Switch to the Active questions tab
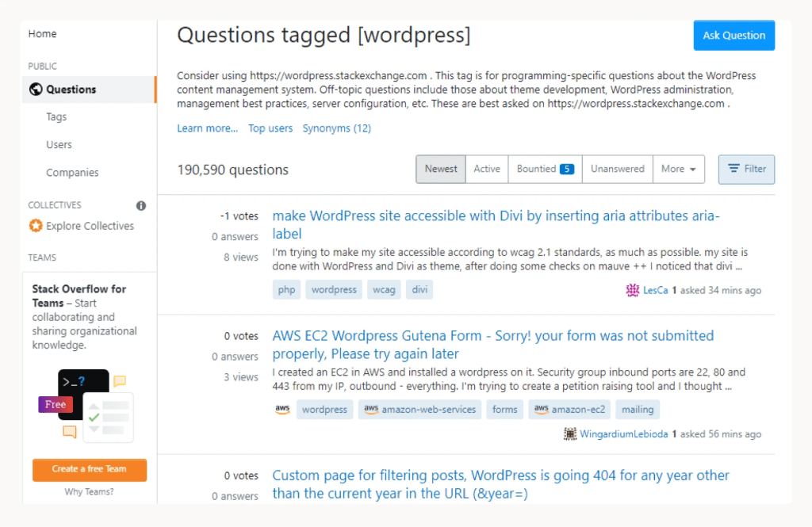 [x=486, y=169]
